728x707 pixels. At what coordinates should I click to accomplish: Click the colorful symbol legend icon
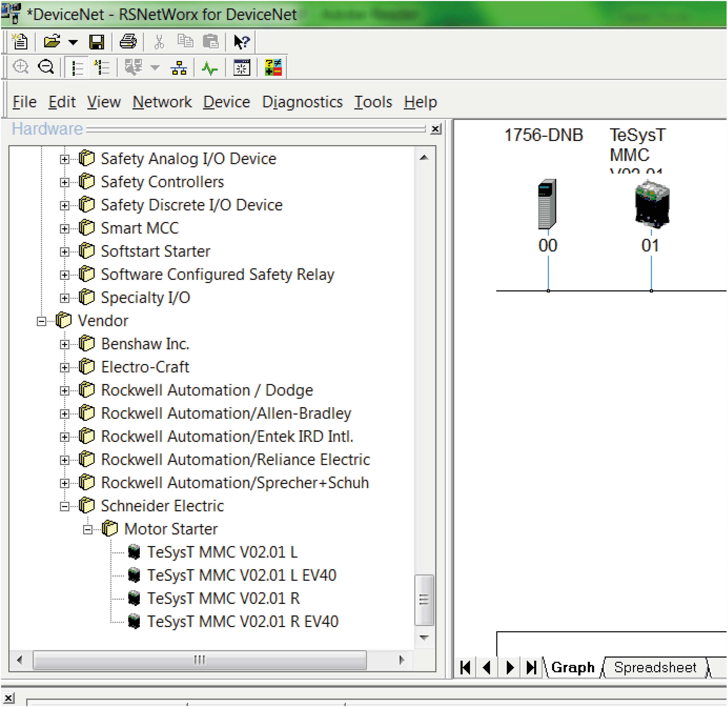(x=273, y=67)
